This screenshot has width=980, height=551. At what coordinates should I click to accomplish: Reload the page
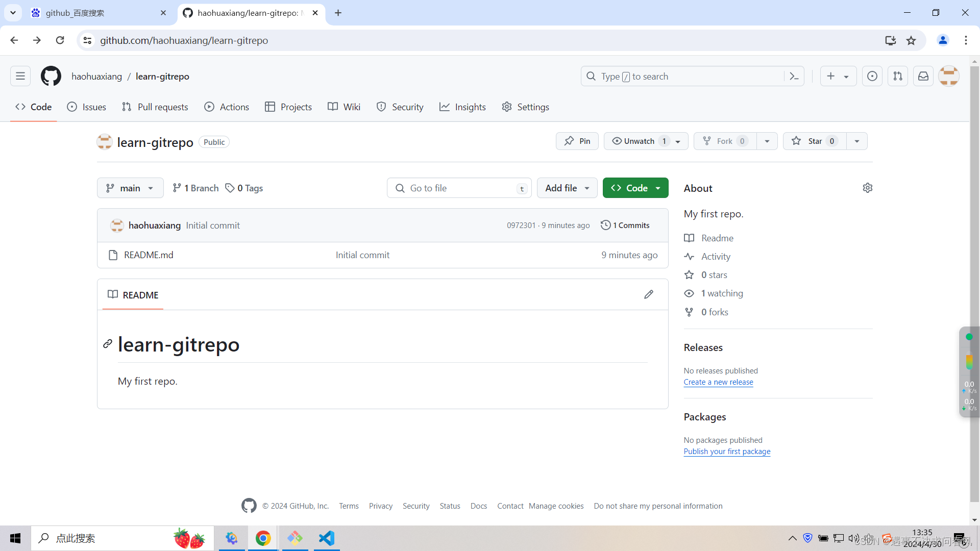(60, 40)
